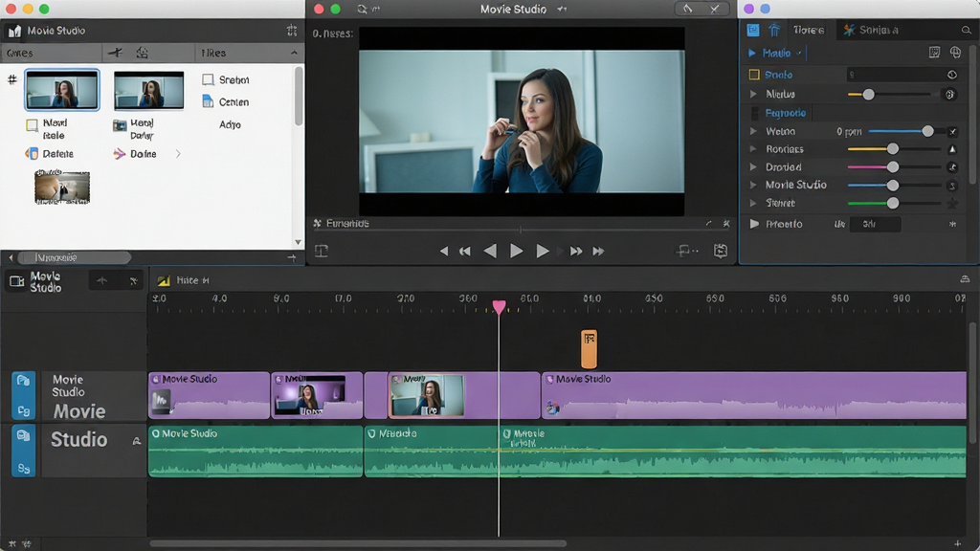Adjust the Welno blue slider
980x551 pixels.
pos(927,131)
